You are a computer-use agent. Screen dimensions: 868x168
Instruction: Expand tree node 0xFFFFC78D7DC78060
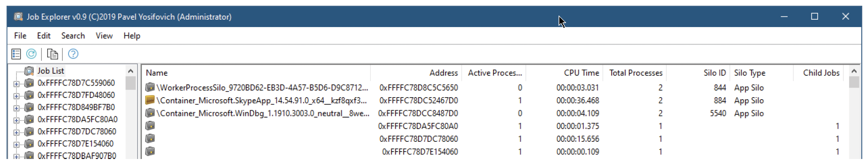pos(16,132)
